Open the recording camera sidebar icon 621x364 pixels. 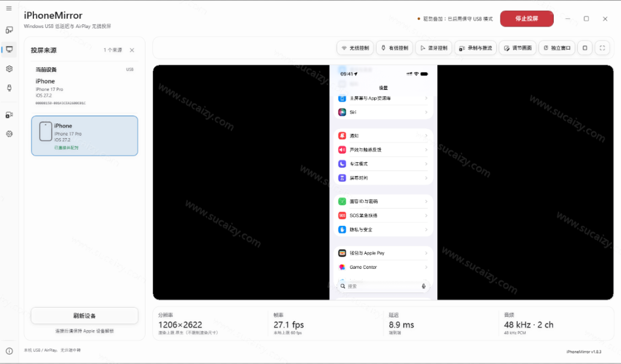point(9,114)
